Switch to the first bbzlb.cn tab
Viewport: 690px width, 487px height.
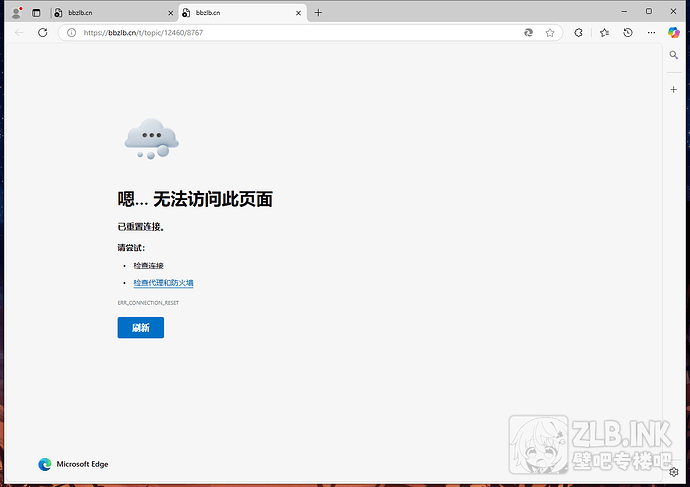pyautogui.click(x=114, y=13)
